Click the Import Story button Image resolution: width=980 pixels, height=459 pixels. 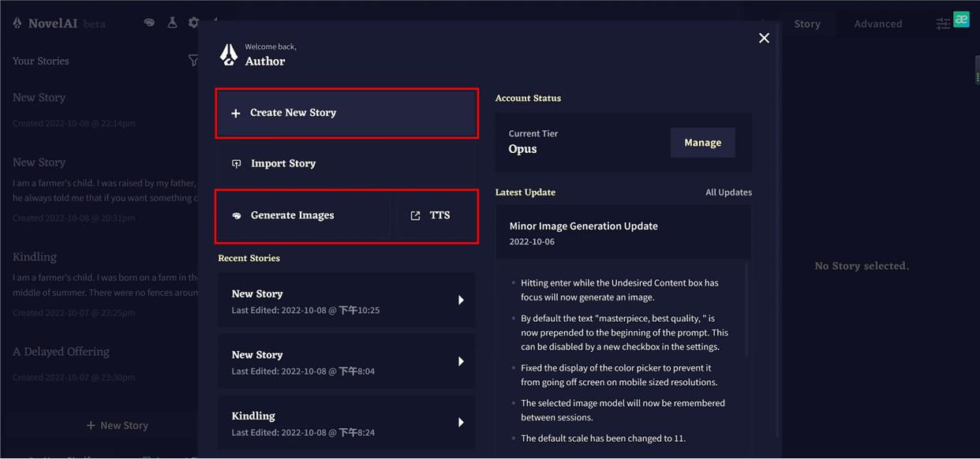(347, 163)
